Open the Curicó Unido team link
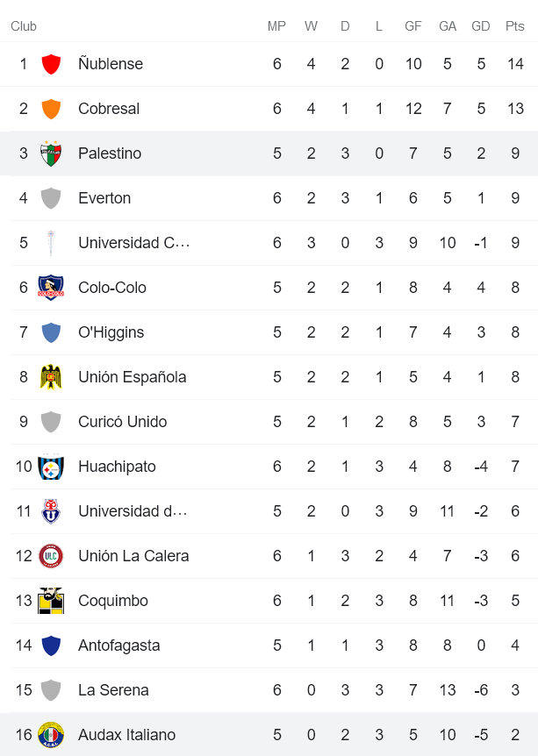The image size is (538, 756). coord(122,422)
